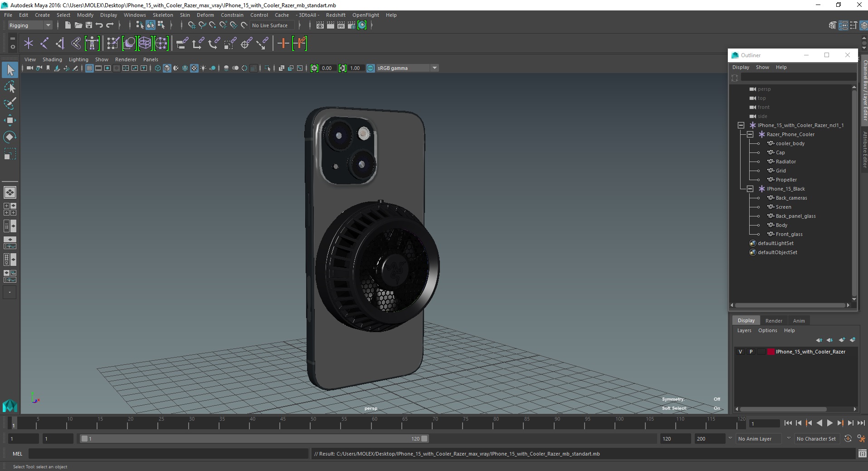Open animation preferences icon near Character Set
868x471 pixels.
coord(861,439)
